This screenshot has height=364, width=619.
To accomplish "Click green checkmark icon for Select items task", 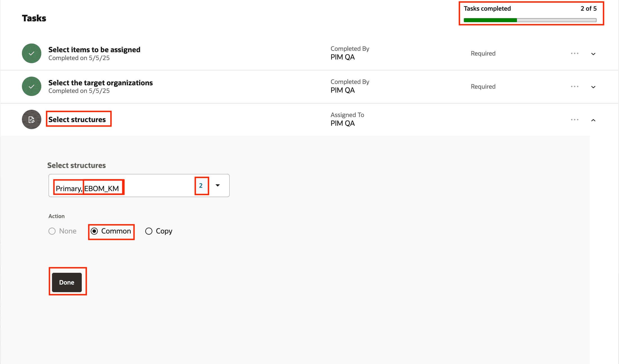I will (x=31, y=53).
